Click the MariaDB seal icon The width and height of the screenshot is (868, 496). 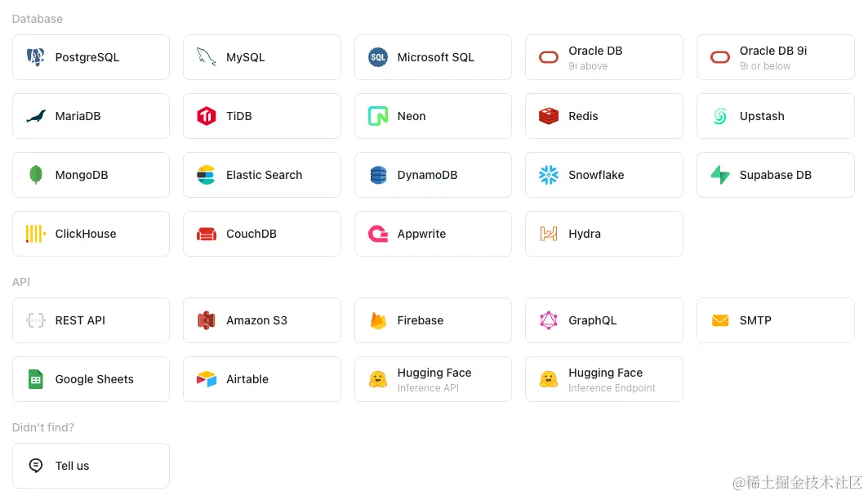tap(35, 116)
